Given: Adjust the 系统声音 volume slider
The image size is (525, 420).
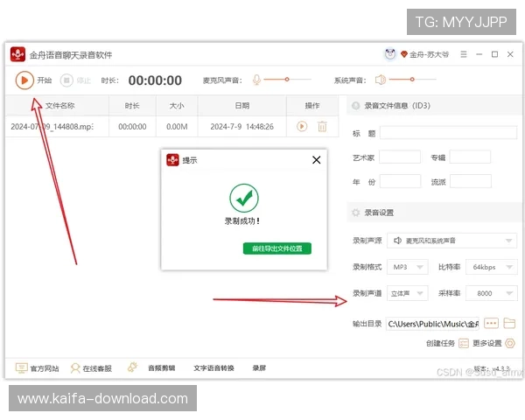Looking at the screenshot, I should tap(412, 80).
